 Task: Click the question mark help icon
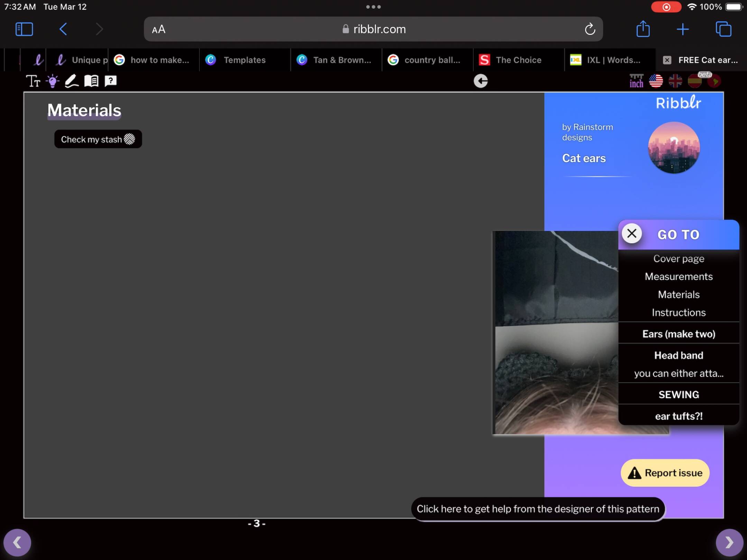[x=111, y=81]
